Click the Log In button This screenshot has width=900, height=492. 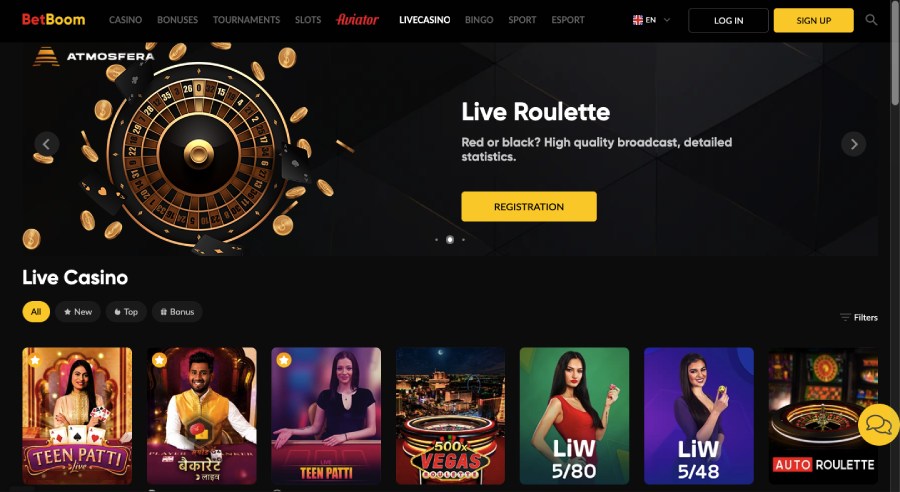(728, 20)
